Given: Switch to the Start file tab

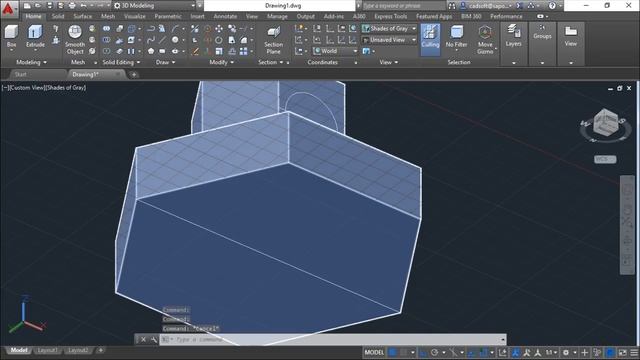Looking at the screenshot, I should tap(20, 74).
